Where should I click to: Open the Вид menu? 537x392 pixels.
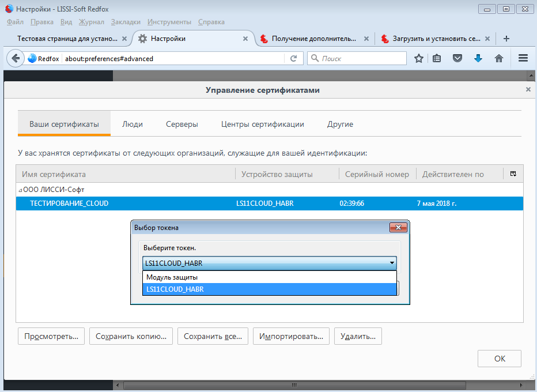click(x=66, y=22)
